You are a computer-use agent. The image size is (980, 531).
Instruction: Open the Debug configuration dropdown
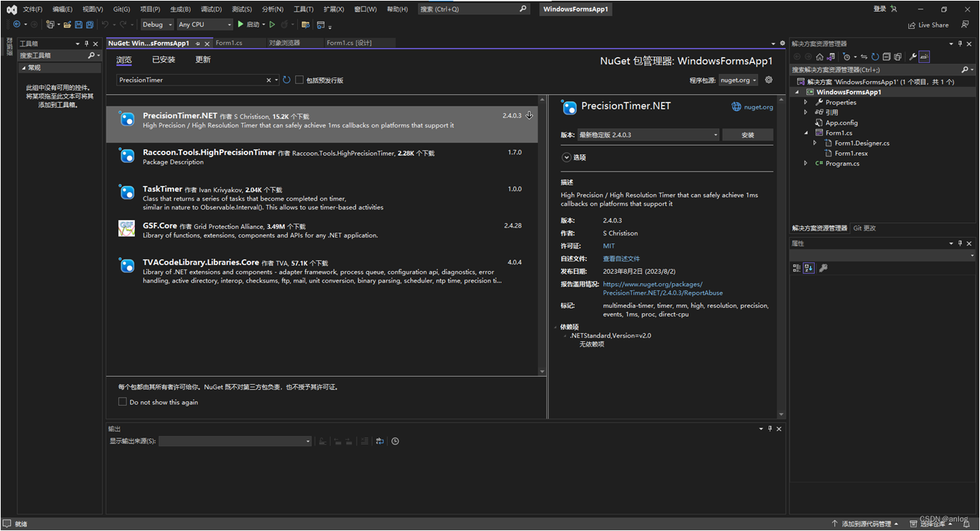coord(157,25)
